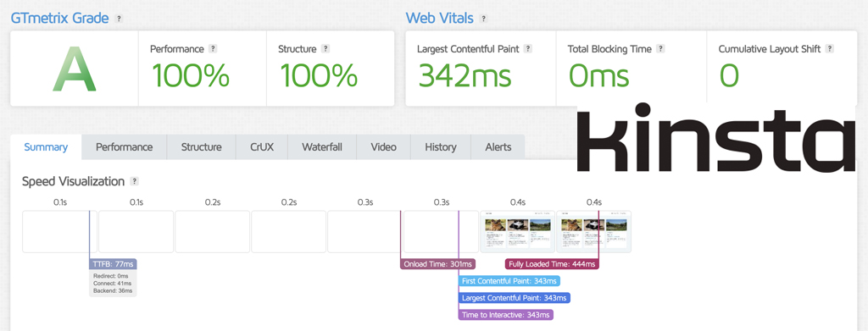868x331 pixels.
Task: Click the Structure score question mark icon
Action: point(325,48)
